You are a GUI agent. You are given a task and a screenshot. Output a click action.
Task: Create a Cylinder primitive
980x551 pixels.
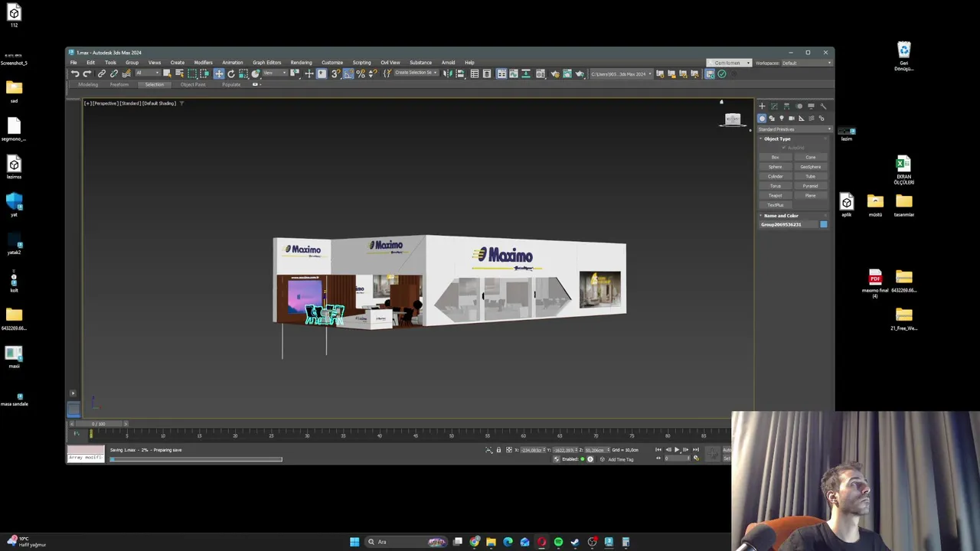tap(776, 176)
